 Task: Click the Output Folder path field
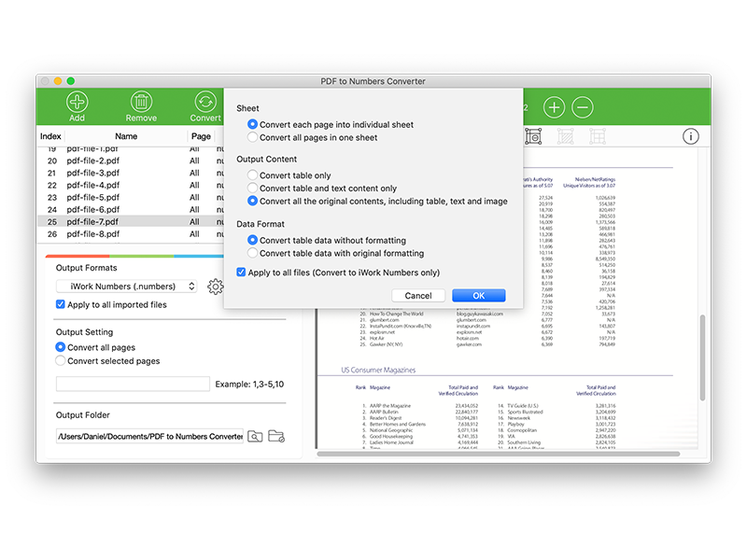tap(149, 436)
